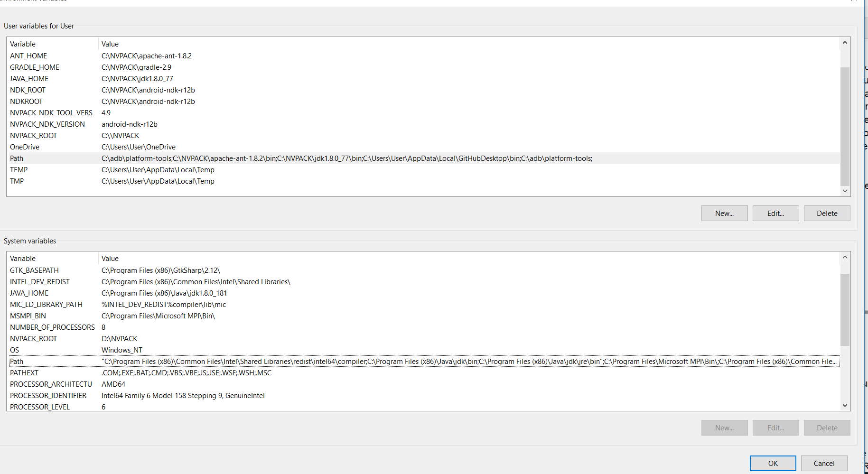The width and height of the screenshot is (868, 474).
Task: Select the NUMBER_OF_PROCESSORS system variable
Action: tap(52, 327)
